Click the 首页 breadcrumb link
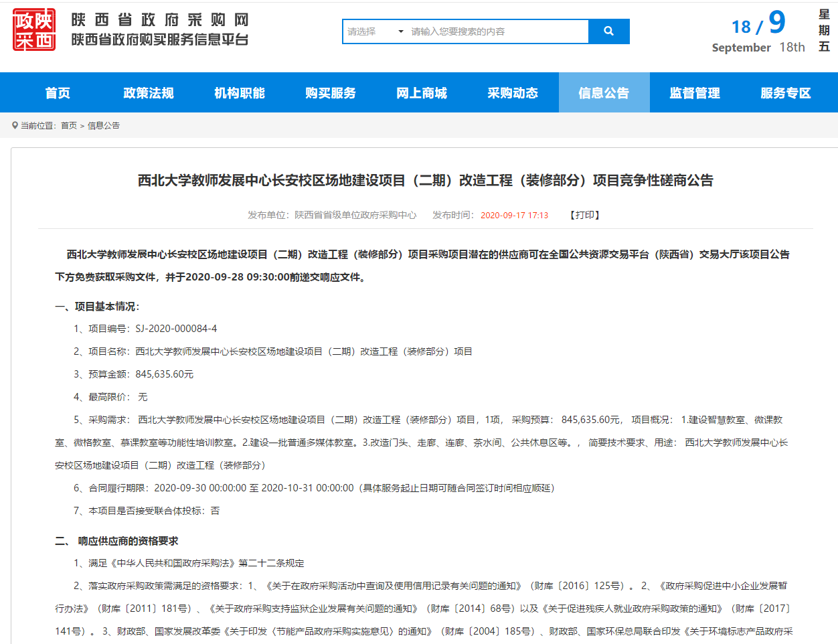The width and height of the screenshot is (838, 644). point(69,126)
